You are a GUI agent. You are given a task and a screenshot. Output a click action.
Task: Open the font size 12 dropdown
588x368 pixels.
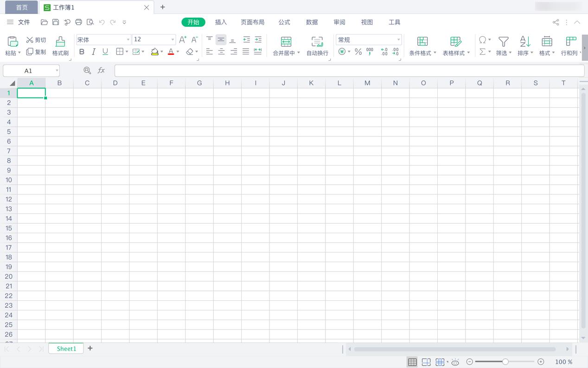pos(173,40)
